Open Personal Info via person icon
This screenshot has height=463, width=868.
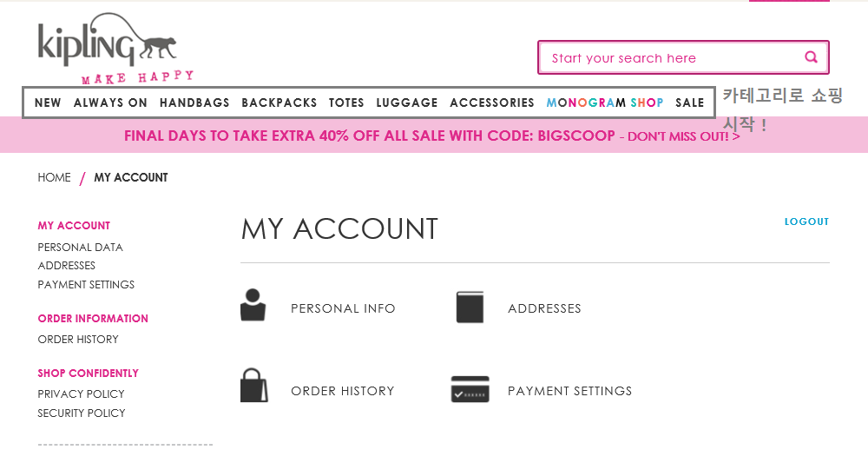253,305
